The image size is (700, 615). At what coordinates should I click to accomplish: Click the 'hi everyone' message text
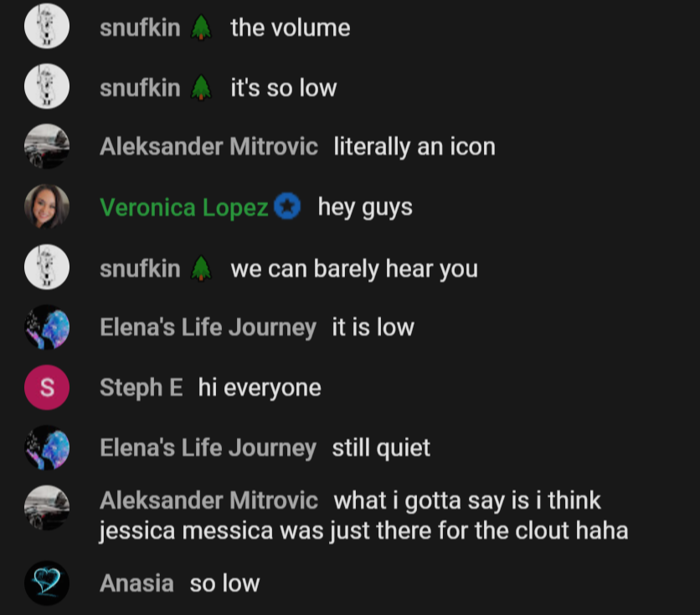click(x=260, y=387)
